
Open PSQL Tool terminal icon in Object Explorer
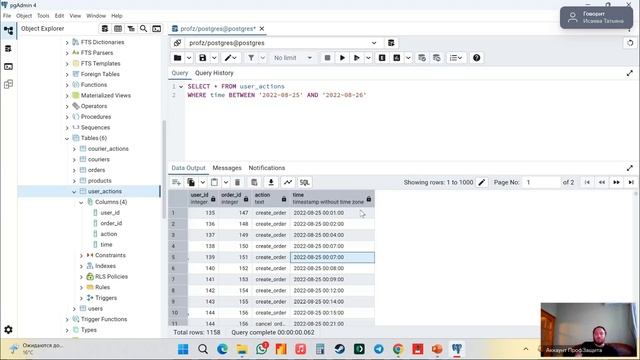pos(156,29)
